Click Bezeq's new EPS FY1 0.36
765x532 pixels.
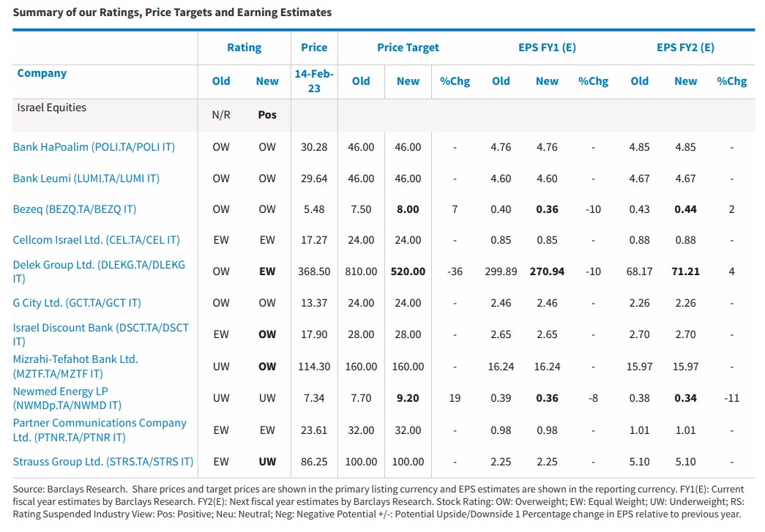pyautogui.click(x=547, y=209)
